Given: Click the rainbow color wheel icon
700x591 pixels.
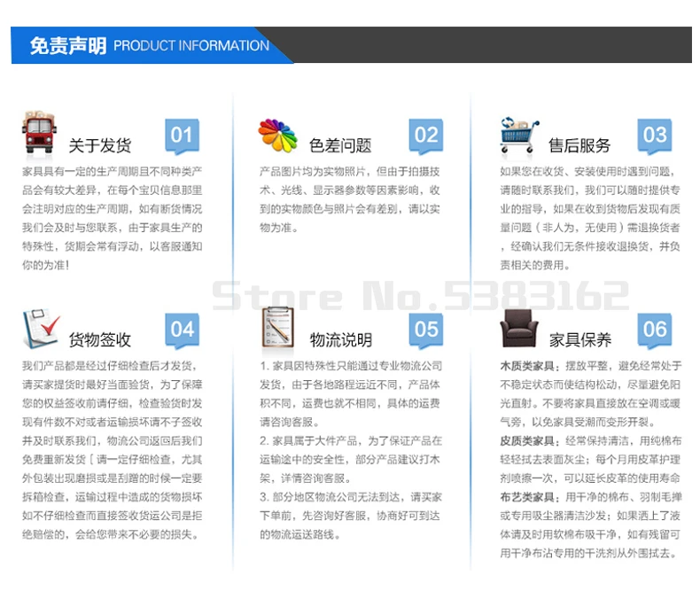Looking at the screenshot, I should click(277, 136).
